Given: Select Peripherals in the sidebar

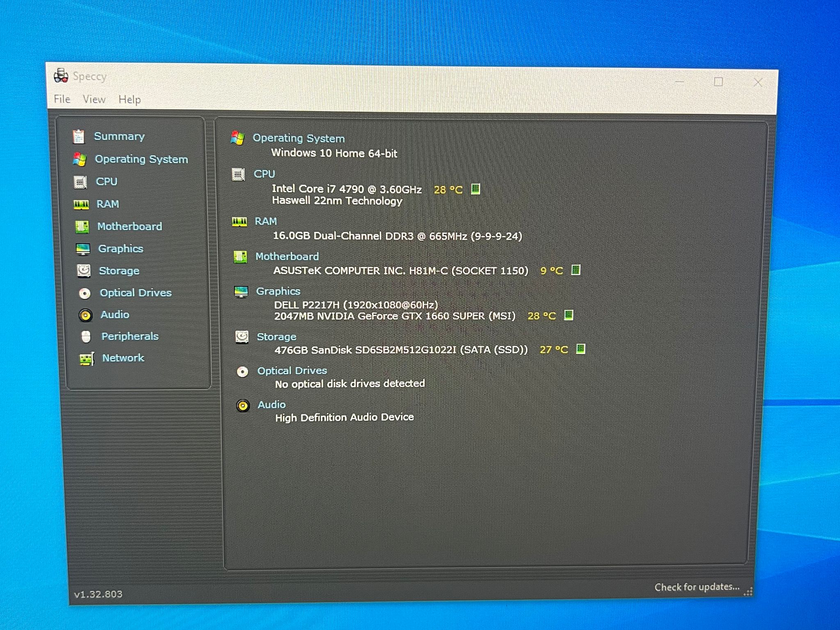Looking at the screenshot, I should pos(130,336).
